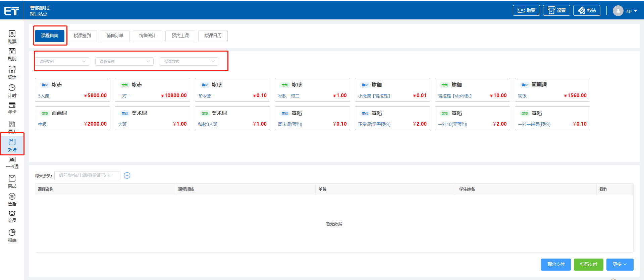
Task: Switch to the 销售统计 tab
Action: pyautogui.click(x=148, y=36)
